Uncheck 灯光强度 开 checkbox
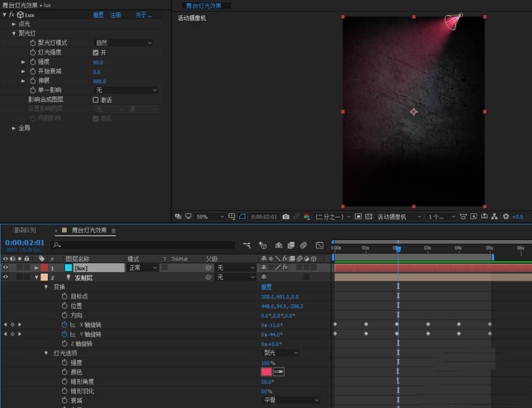 [x=96, y=53]
